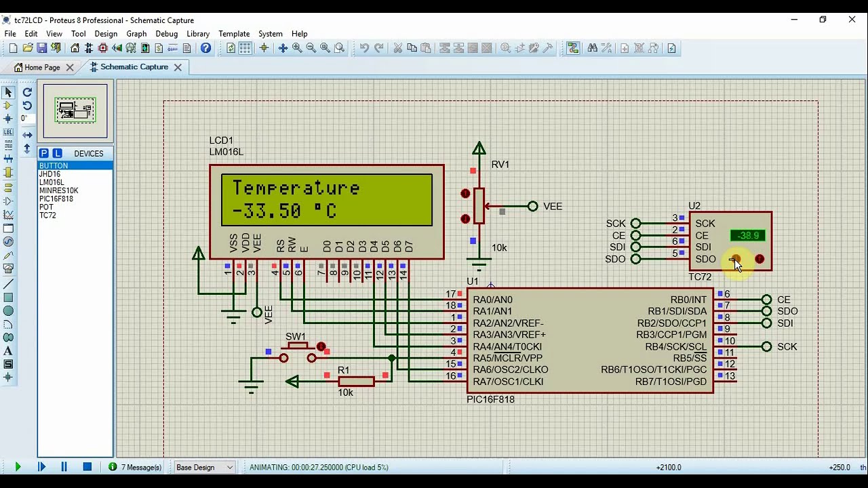Select the 2D Arc graphics tool
868x488 pixels.
tap(8, 324)
